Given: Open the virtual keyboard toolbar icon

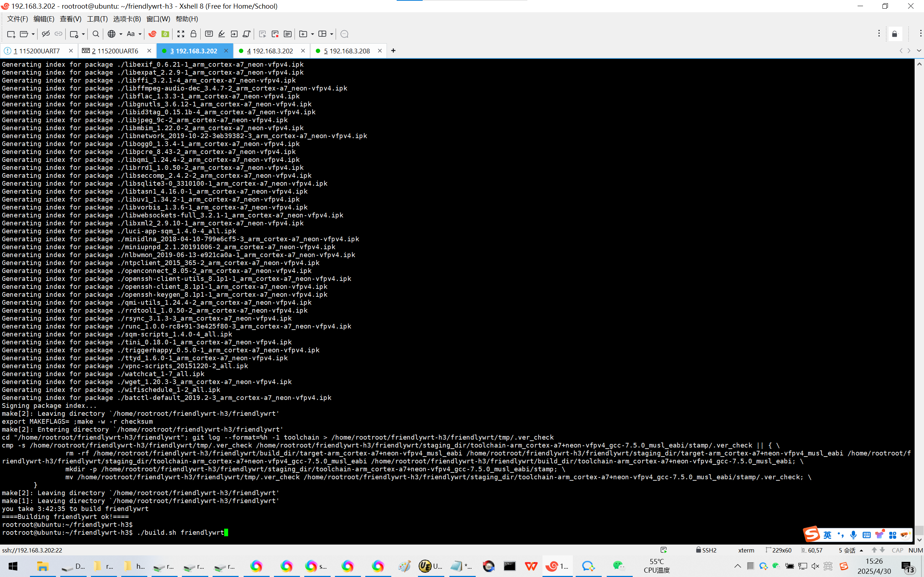Looking at the screenshot, I should pyautogui.click(x=209, y=34).
